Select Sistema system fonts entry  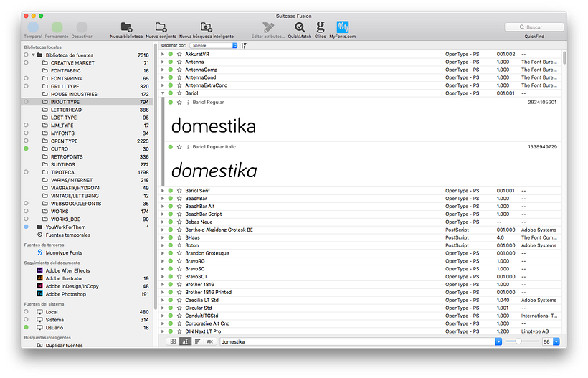point(87,319)
